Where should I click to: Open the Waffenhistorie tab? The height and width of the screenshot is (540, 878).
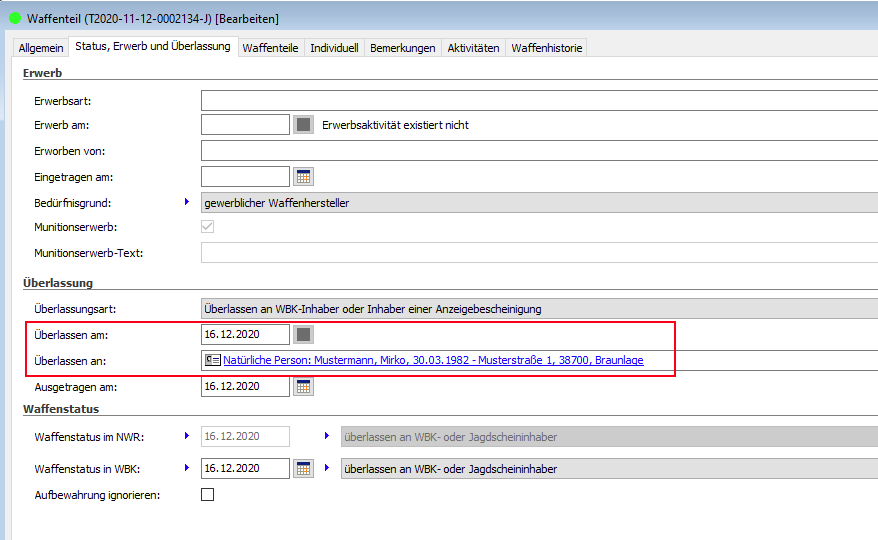pyautogui.click(x=546, y=48)
